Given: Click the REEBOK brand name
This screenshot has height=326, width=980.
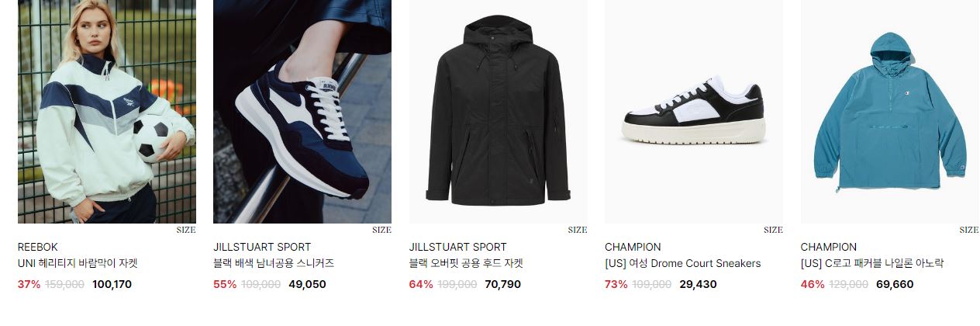Looking at the screenshot, I should 37,247.
